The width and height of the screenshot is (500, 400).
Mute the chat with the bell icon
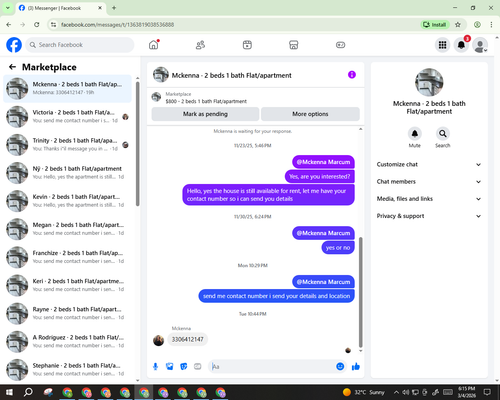point(415,134)
